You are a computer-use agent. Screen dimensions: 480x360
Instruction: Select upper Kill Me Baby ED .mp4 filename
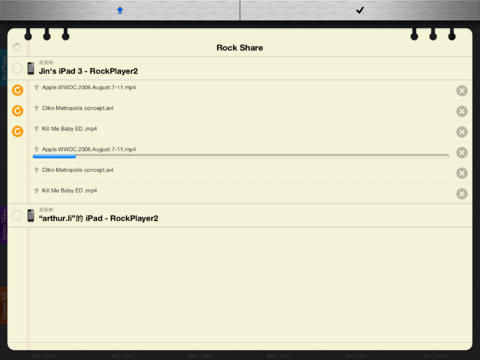coord(69,129)
